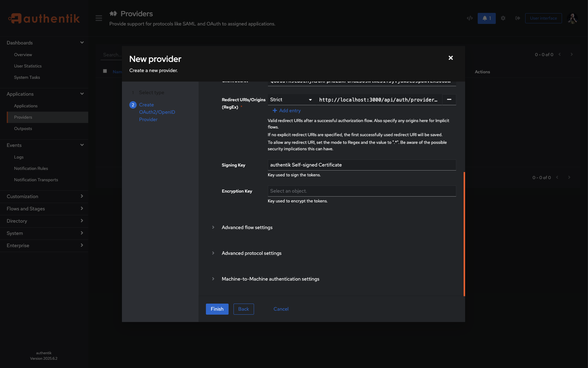The width and height of the screenshot is (588, 368).
Task: Click the Back button
Action: 244,309
